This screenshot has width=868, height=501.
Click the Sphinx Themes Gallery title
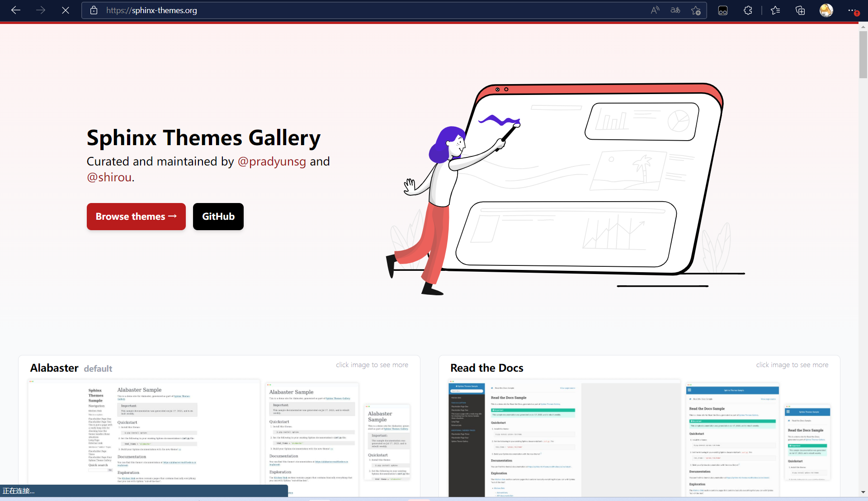click(x=203, y=138)
